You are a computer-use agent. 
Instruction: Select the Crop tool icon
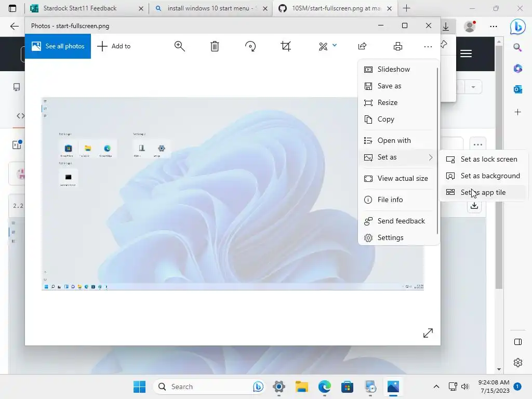pyautogui.click(x=286, y=46)
